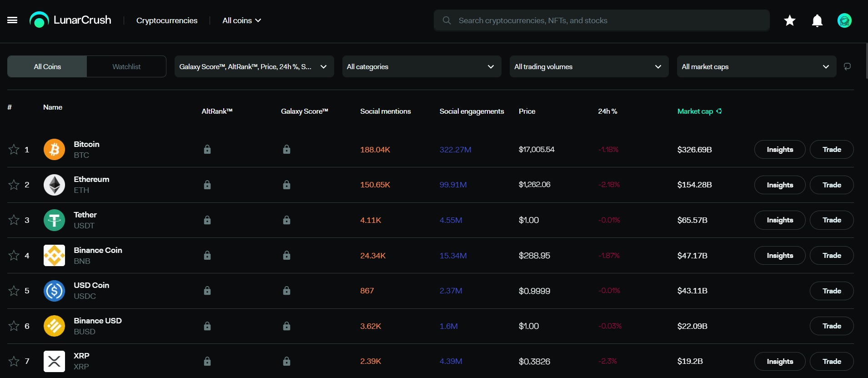Click XRP coin logo

point(54,362)
